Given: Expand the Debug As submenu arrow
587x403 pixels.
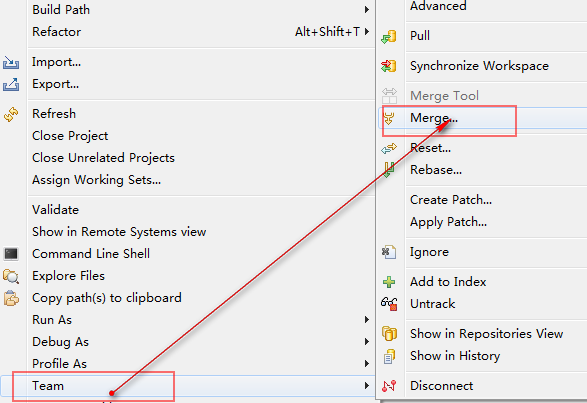Looking at the screenshot, I should 367,342.
